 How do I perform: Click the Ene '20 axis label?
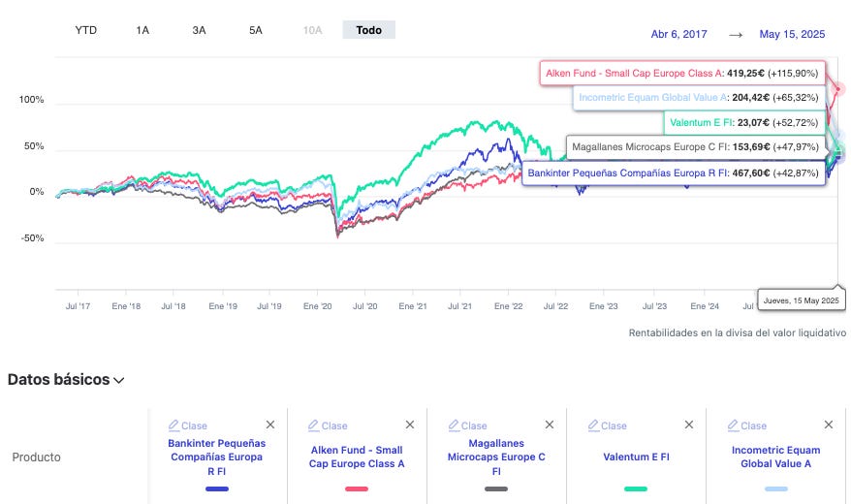coord(318,306)
